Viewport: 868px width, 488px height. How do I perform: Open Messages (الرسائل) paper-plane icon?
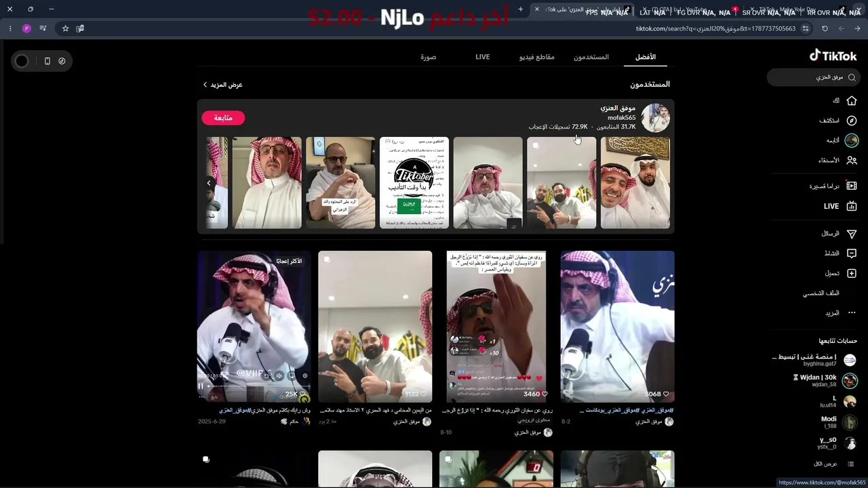coord(852,234)
